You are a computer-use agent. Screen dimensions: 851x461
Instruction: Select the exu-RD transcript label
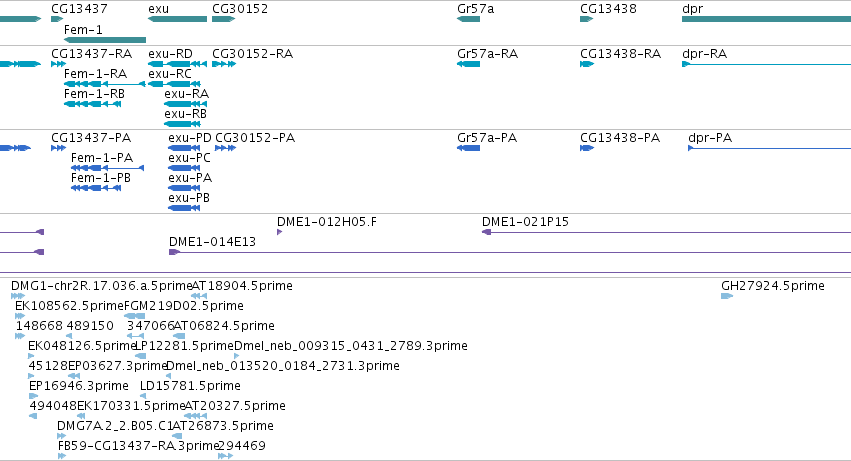170,54
